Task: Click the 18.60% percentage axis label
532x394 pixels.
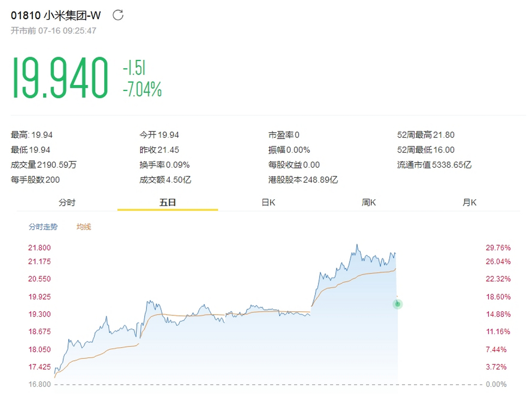Action: (x=498, y=297)
